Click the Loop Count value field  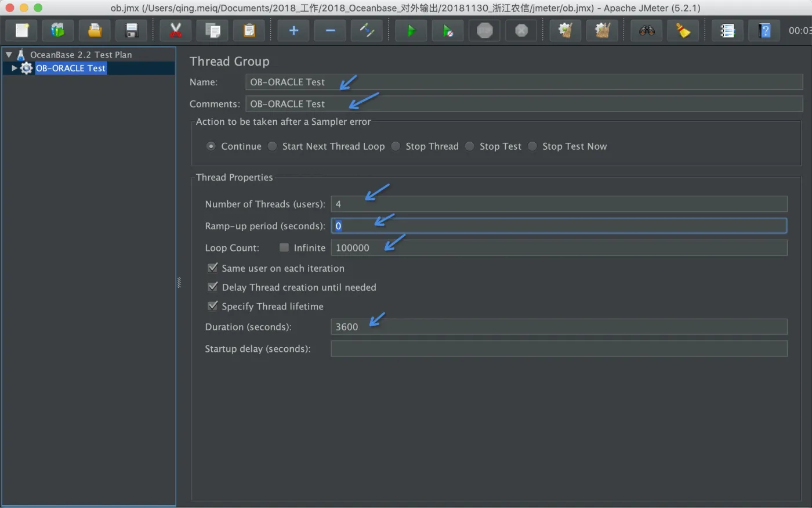559,248
